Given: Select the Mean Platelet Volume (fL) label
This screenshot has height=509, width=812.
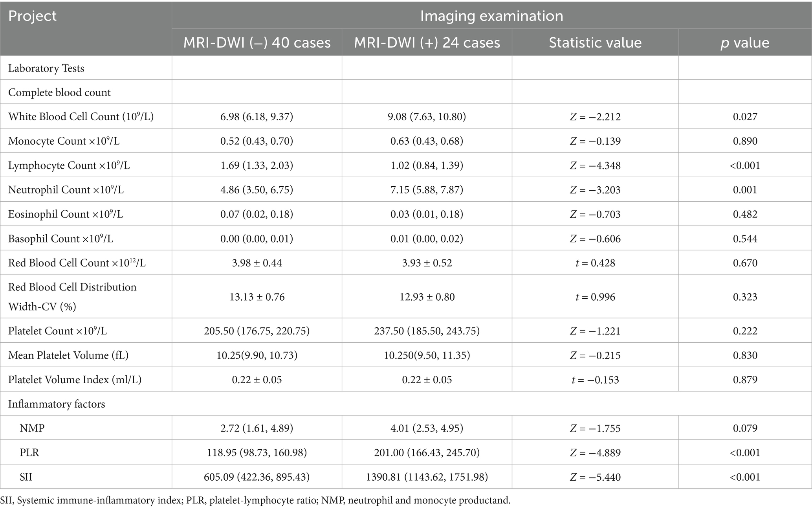Looking at the screenshot, I should tap(68, 355).
